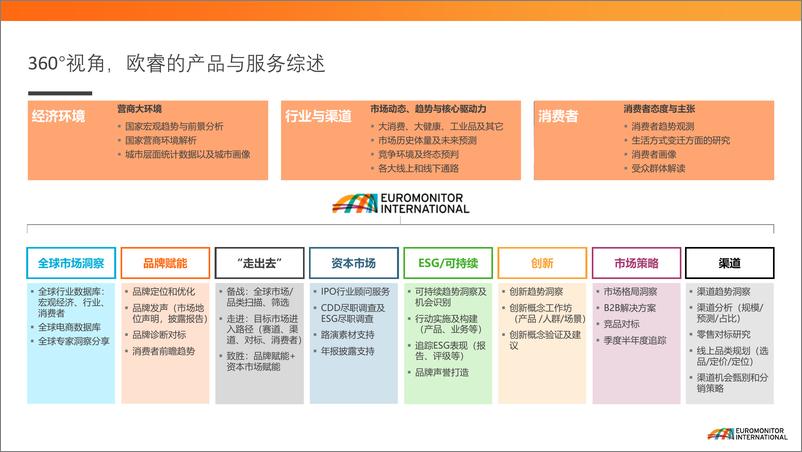Screen dimensions: 802x452
Task: Click the '市场历史体量及未来预测' bullet
Action: pyautogui.click(x=427, y=140)
